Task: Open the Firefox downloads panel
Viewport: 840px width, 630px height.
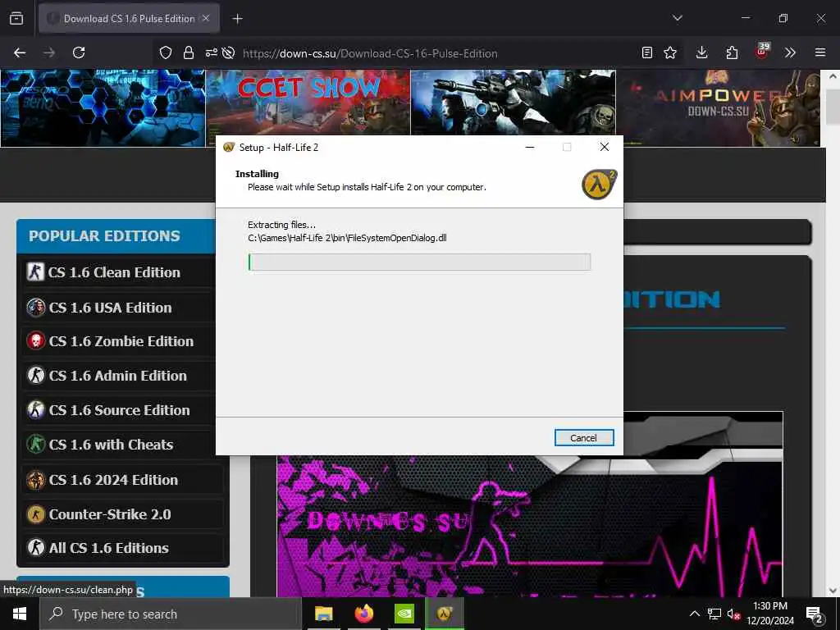Action: tap(702, 52)
